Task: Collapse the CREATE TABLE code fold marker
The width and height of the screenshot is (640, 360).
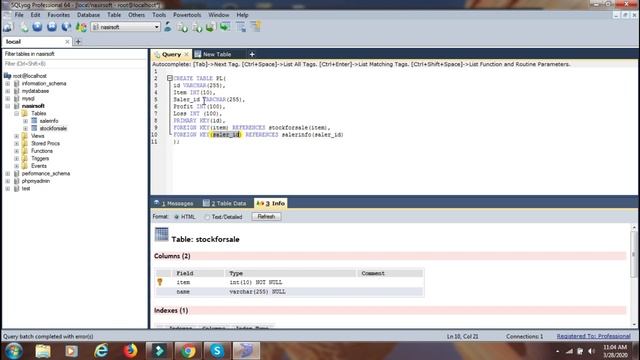Action: click(x=169, y=78)
